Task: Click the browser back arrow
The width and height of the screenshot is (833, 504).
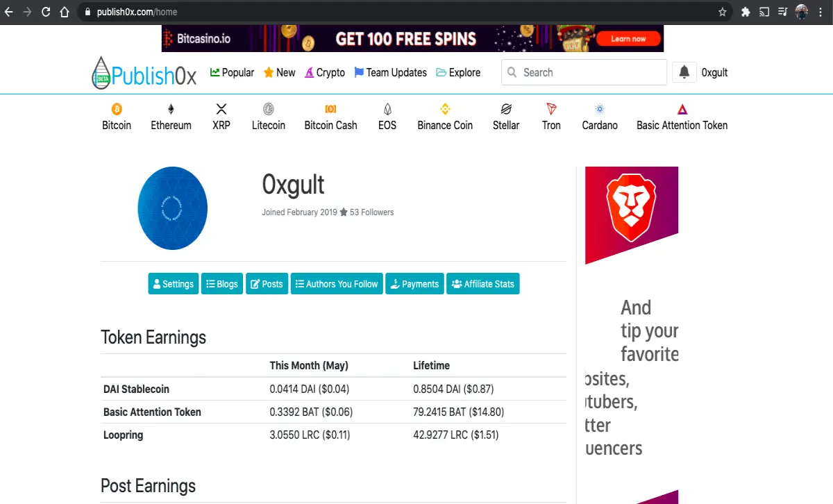Action: tap(9, 12)
